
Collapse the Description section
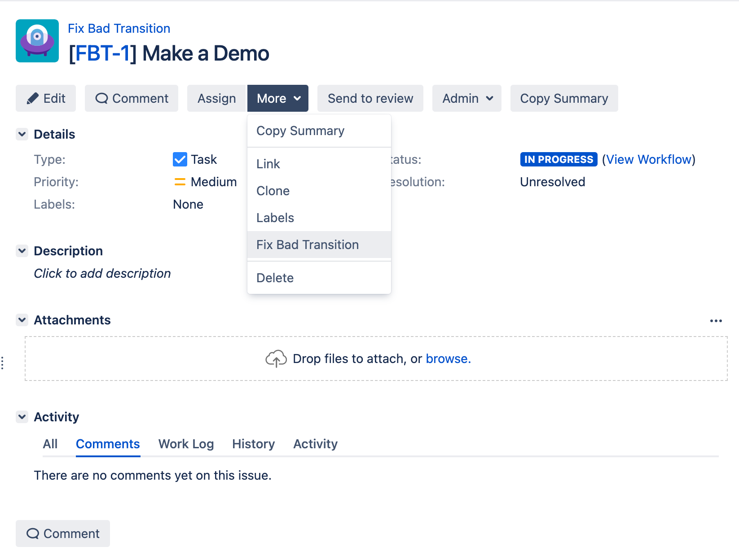[22, 251]
